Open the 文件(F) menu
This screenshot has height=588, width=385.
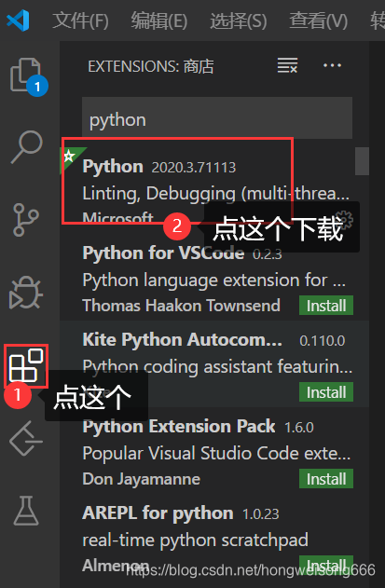point(80,21)
